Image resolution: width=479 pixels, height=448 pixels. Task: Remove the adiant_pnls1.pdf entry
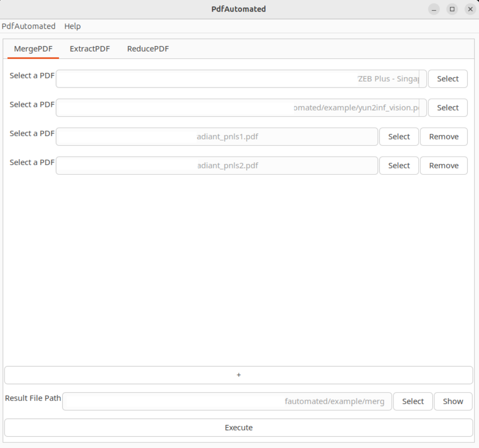444,137
